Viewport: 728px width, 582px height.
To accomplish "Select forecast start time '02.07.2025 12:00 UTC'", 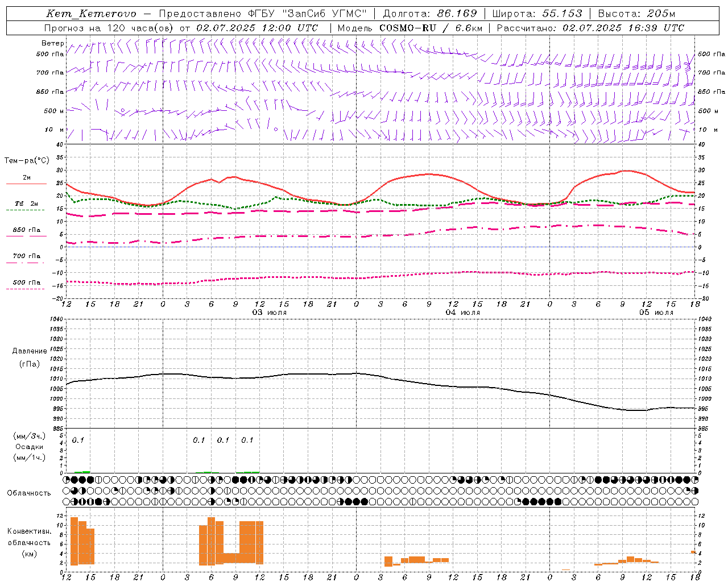I will click(x=257, y=28).
